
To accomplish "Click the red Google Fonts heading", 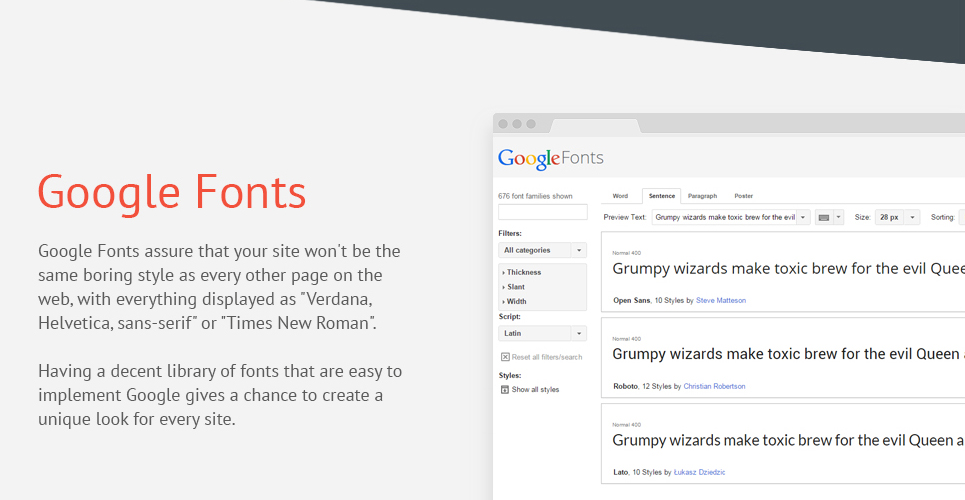I will coord(172,193).
